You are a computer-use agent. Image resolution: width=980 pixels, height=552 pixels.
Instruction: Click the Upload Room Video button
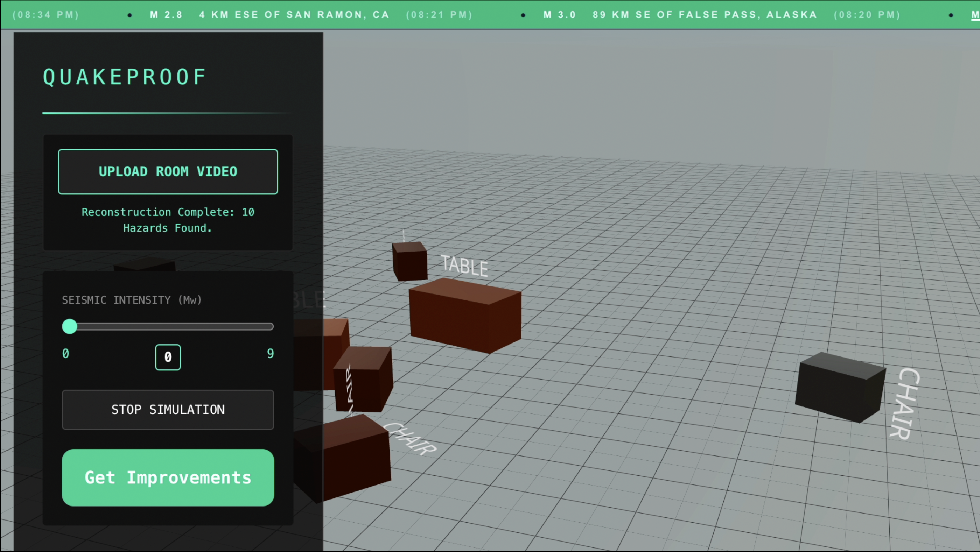[x=168, y=171]
